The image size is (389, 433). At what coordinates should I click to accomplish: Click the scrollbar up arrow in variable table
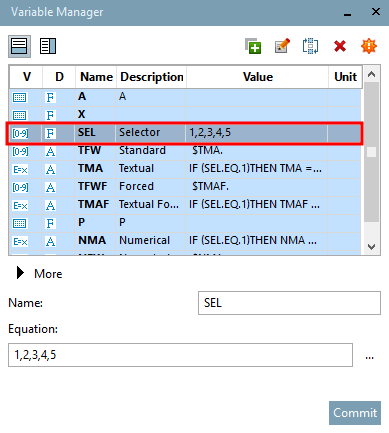coord(372,74)
